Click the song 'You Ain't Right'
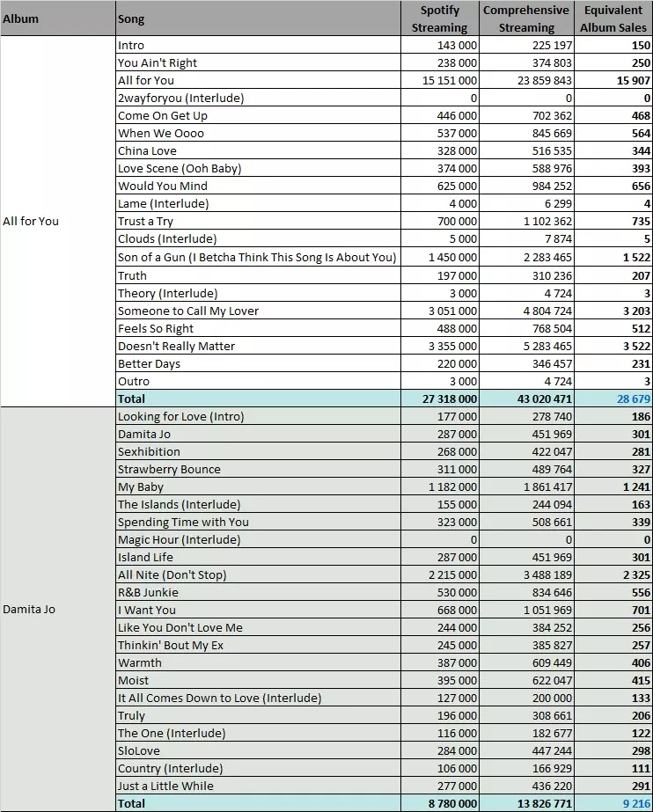Viewport: 653px width, 812px height. (x=258, y=62)
